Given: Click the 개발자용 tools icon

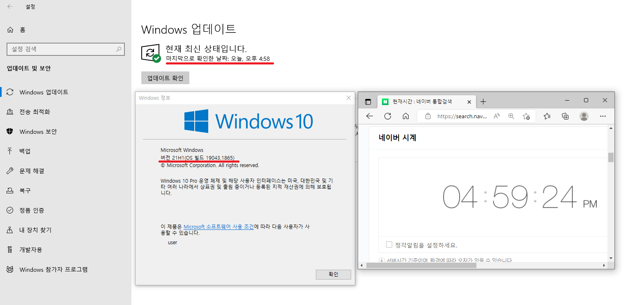Looking at the screenshot, I should [10, 250].
